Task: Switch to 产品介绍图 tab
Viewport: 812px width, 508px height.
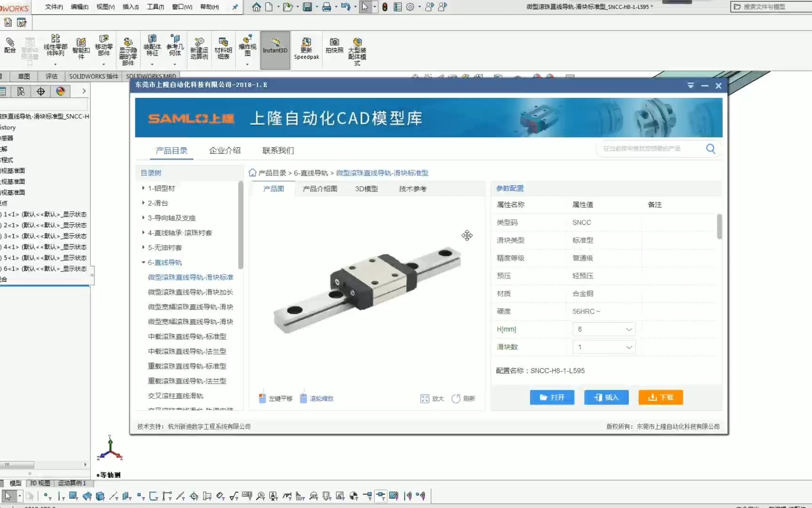Action: [x=320, y=189]
